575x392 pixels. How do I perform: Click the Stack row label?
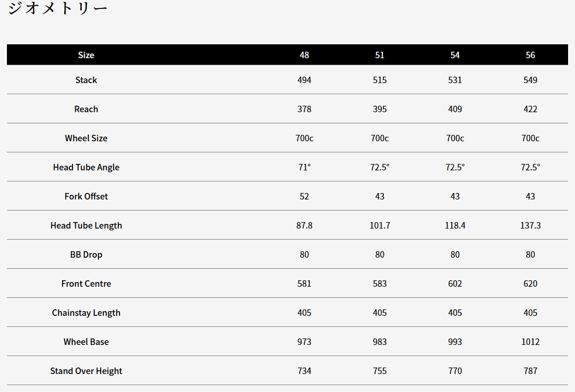pos(86,80)
